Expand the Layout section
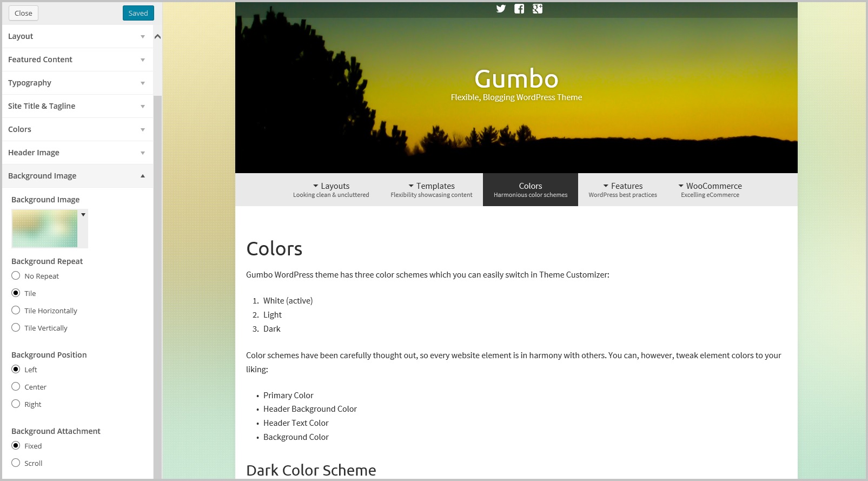This screenshot has width=868, height=481. [x=77, y=36]
